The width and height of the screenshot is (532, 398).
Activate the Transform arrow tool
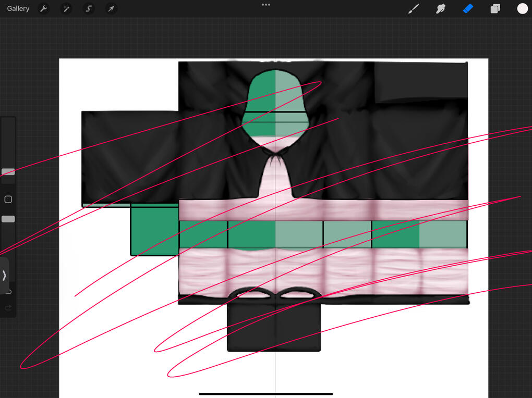111,9
